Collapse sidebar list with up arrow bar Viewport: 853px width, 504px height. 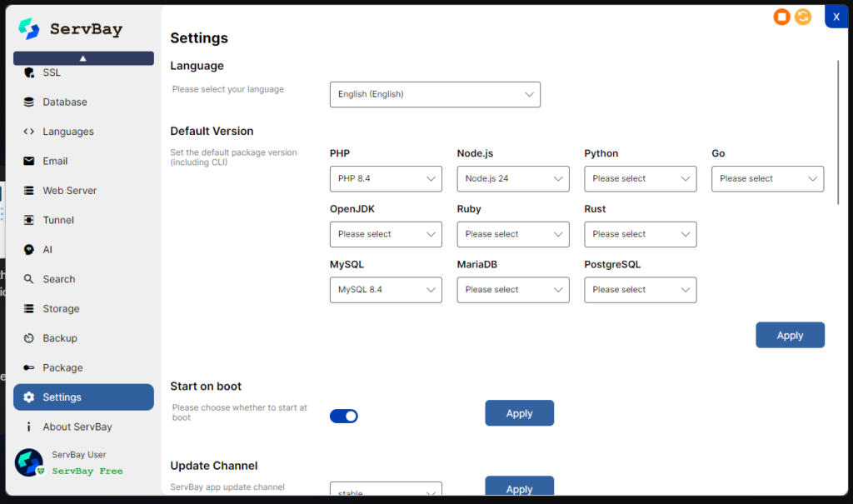pos(83,58)
